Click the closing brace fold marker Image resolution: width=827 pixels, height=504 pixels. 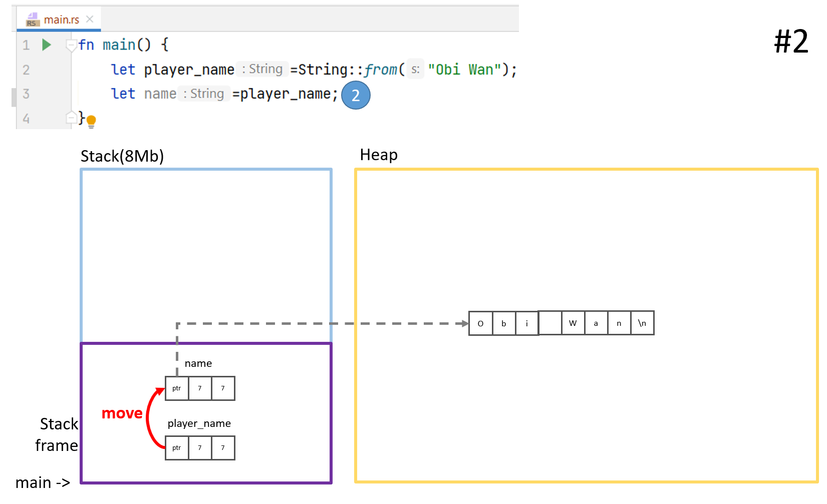click(x=71, y=118)
